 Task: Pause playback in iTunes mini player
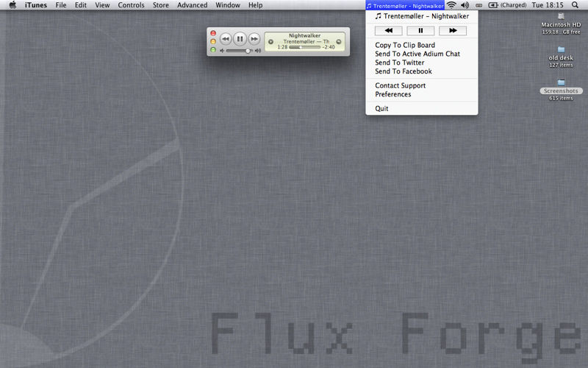coord(240,39)
